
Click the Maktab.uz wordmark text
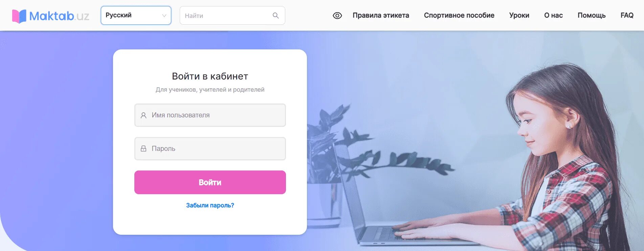(59, 16)
